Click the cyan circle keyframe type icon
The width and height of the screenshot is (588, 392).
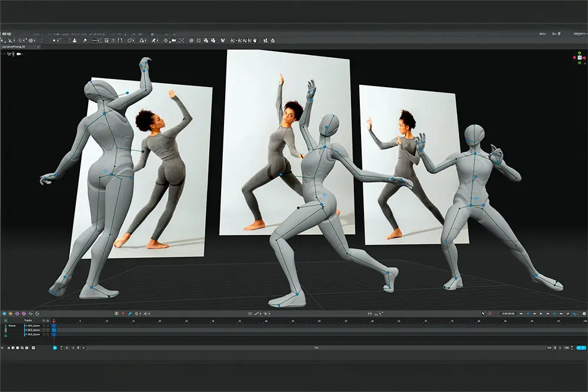[x=4, y=314]
